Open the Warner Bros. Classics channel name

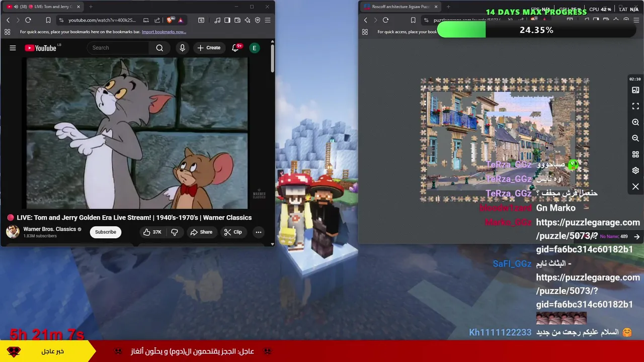pyautogui.click(x=49, y=229)
